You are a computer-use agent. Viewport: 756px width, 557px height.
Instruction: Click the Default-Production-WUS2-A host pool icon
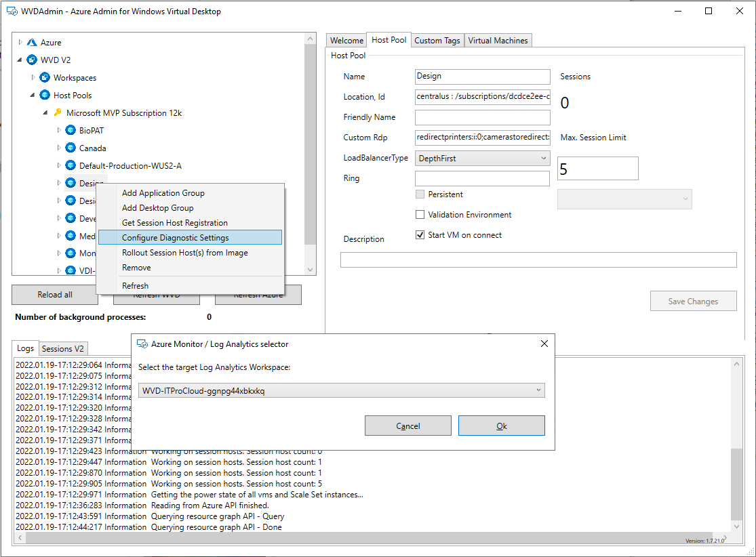pyautogui.click(x=71, y=165)
